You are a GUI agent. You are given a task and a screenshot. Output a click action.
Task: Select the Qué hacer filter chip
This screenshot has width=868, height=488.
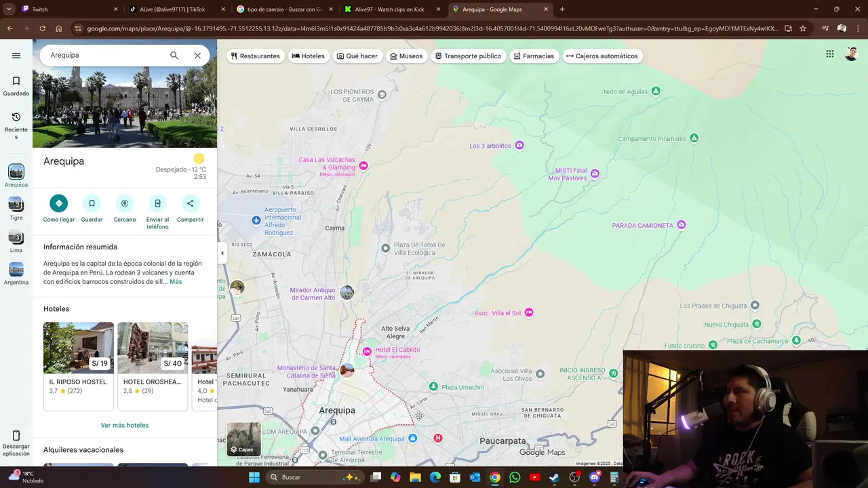point(357,56)
